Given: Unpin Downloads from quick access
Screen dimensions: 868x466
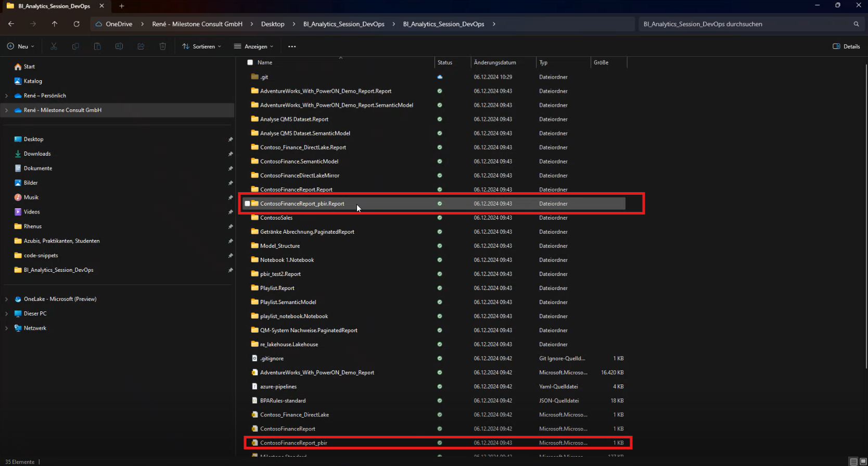Looking at the screenshot, I should pyautogui.click(x=230, y=154).
